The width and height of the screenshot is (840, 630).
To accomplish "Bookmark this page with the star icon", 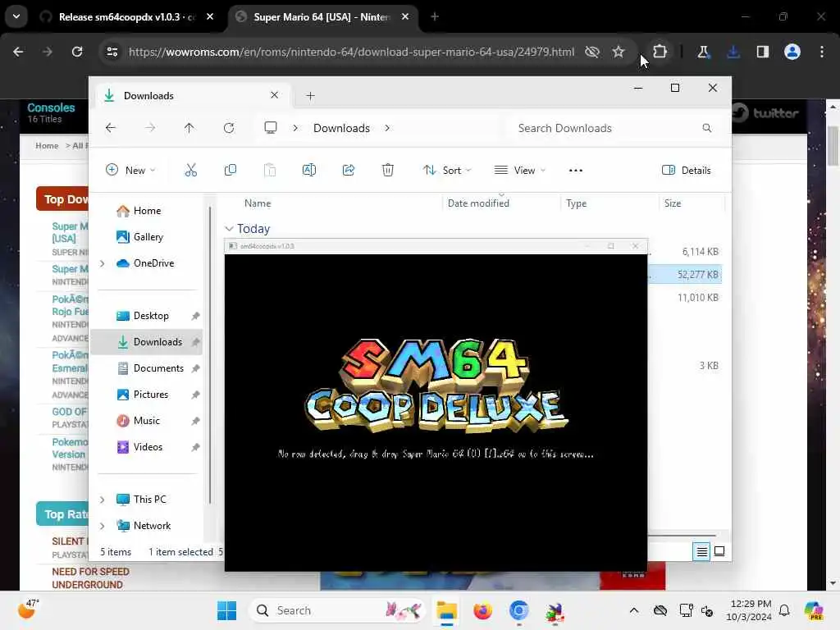I will (619, 52).
